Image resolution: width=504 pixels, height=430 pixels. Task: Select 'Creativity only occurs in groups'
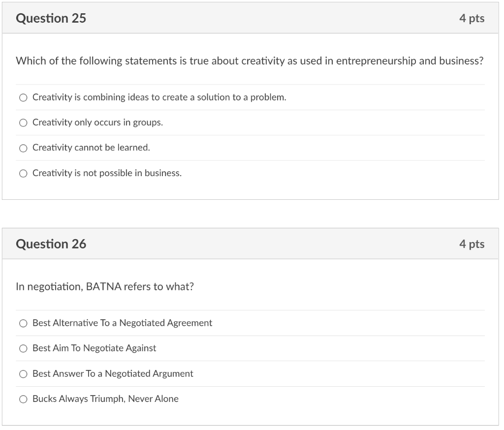click(x=23, y=123)
